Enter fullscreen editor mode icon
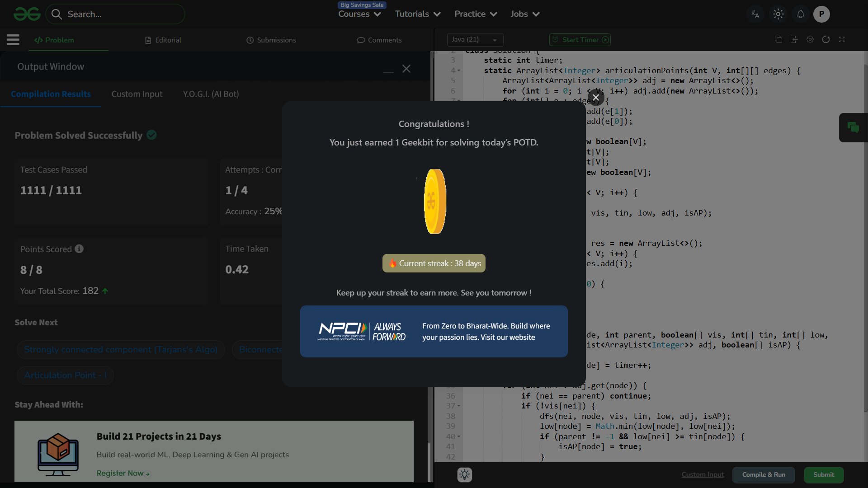This screenshot has width=868, height=488. (x=842, y=40)
